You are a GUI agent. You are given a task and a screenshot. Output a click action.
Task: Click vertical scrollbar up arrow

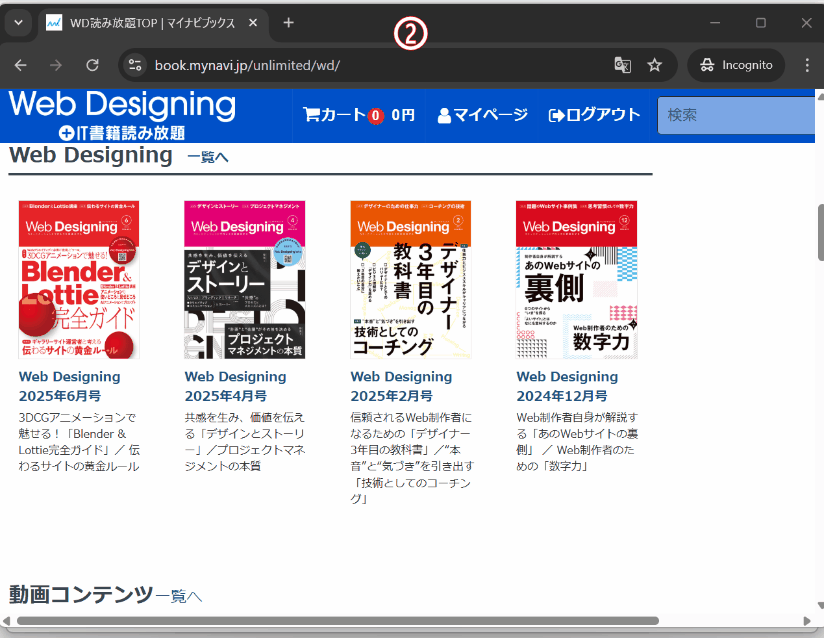[x=820, y=96]
